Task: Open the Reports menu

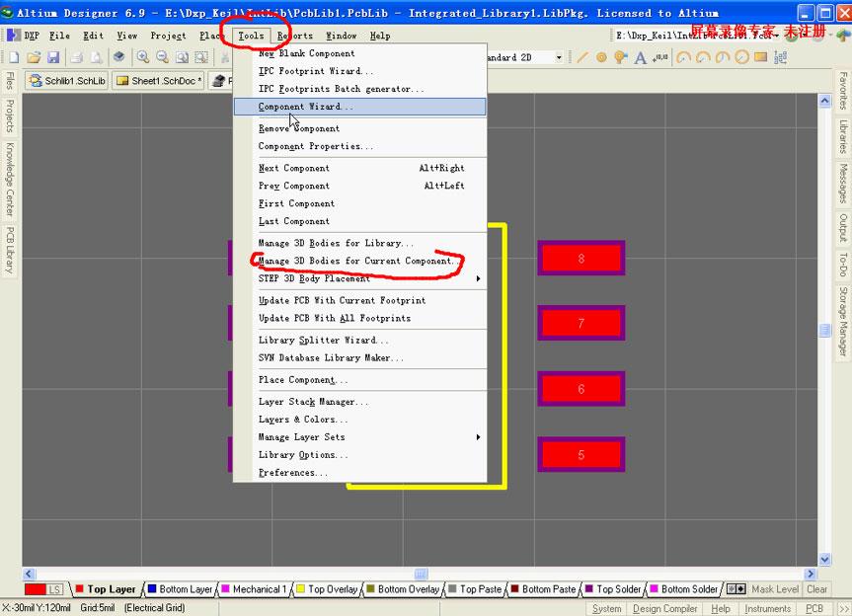Action: point(294,36)
